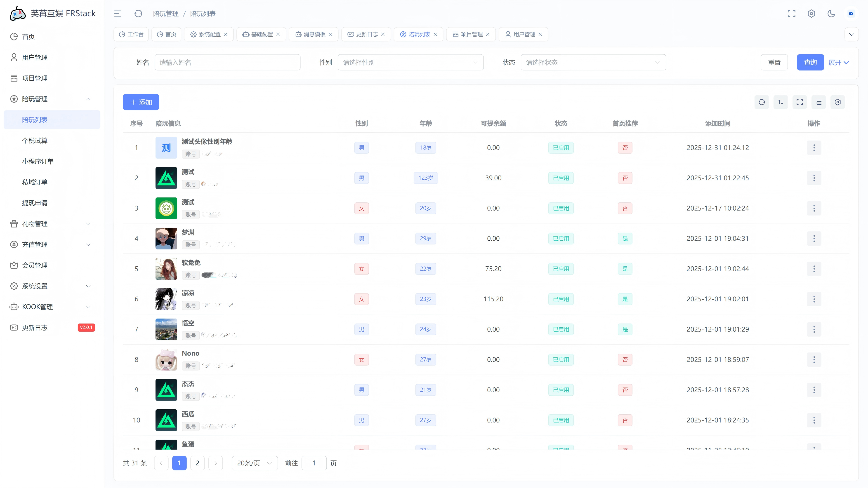Open theme settings hexagon icon in the header
This screenshot has height=488, width=868.
pos(811,14)
